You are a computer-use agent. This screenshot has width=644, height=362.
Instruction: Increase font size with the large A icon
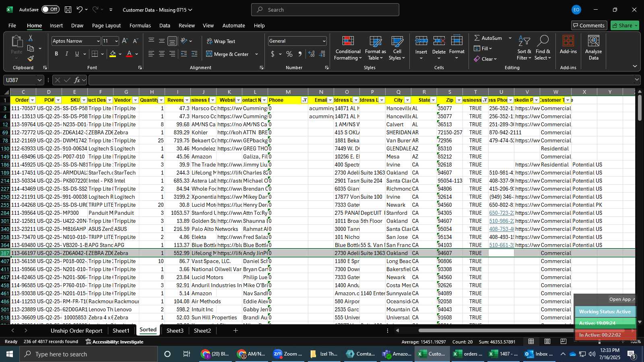125,41
